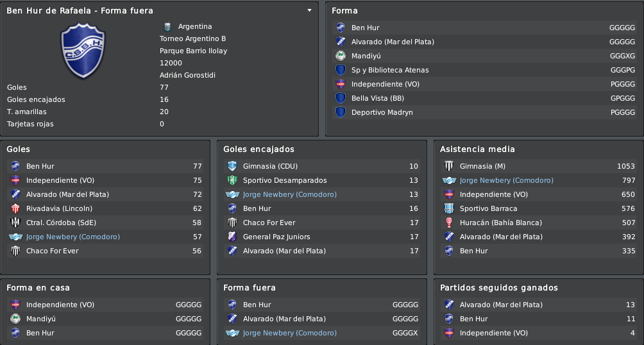
Task: Click Sportivo Desamparados green crest
Action: pyautogui.click(x=232, y=180)
